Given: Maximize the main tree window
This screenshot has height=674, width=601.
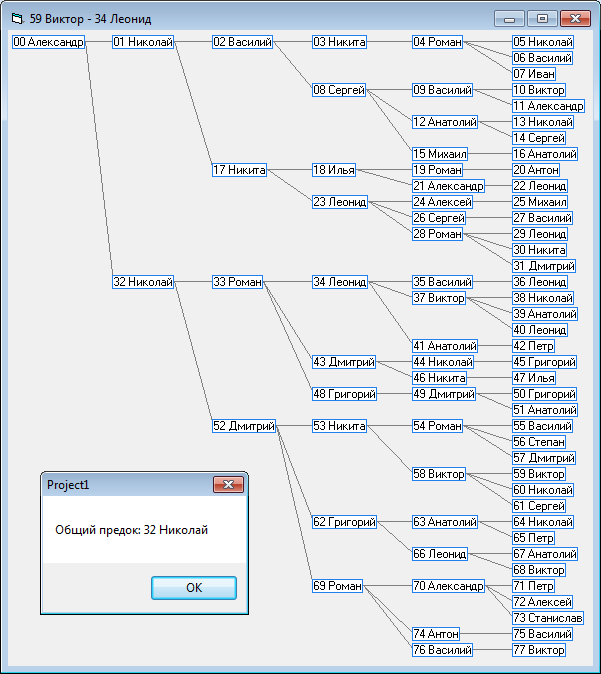Looking at the screenshot, I should click(543, 19).
